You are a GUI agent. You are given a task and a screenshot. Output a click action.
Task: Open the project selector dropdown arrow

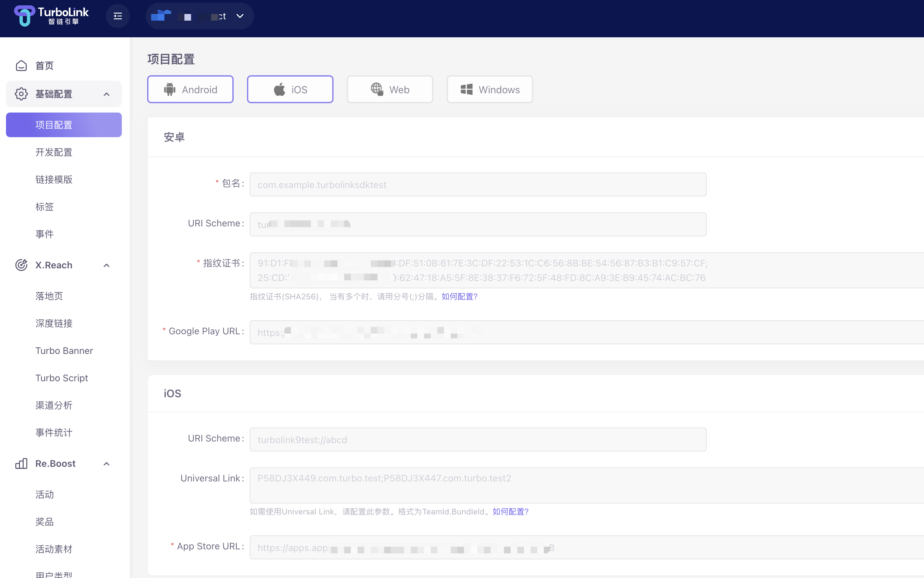(240, 16)
